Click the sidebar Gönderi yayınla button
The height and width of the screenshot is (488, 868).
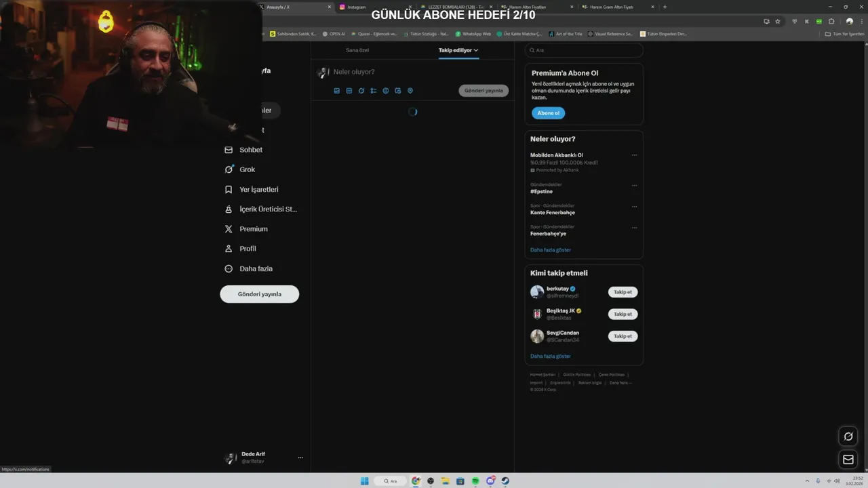pos(260,294)
